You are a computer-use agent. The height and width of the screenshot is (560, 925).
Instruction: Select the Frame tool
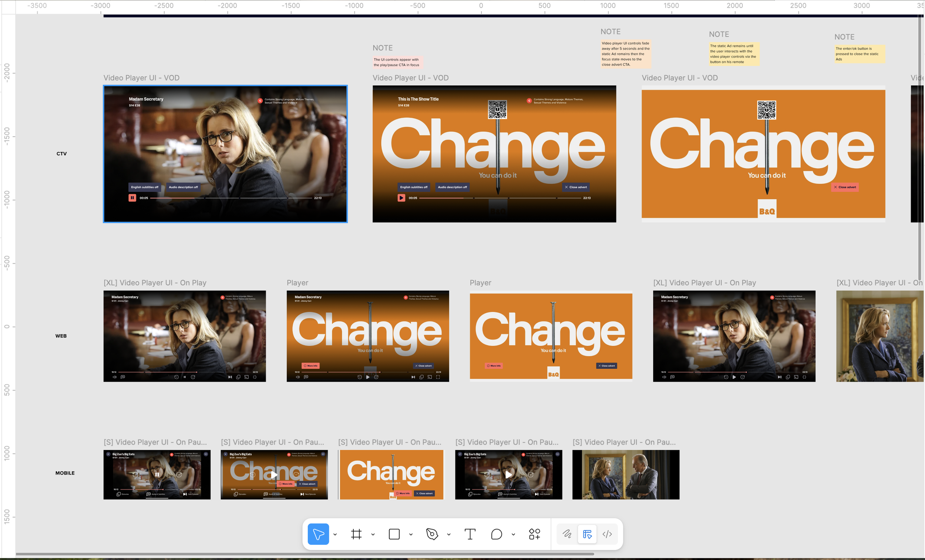[356, 534]
